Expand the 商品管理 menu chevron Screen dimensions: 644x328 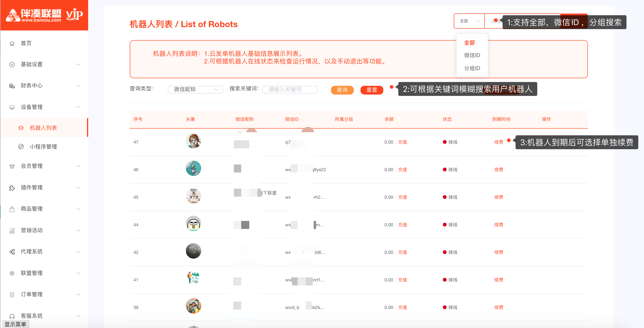pos(78,209)
